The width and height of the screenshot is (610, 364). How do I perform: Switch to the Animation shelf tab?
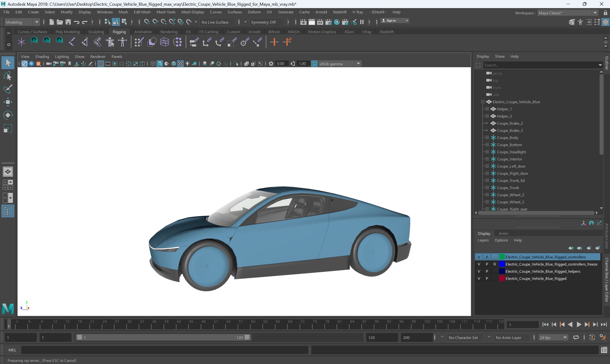coord(143,32)
